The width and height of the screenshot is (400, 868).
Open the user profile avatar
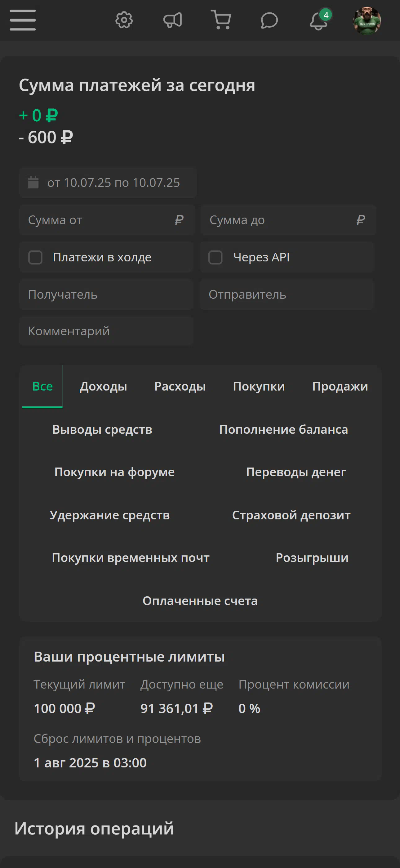[367, 20]
